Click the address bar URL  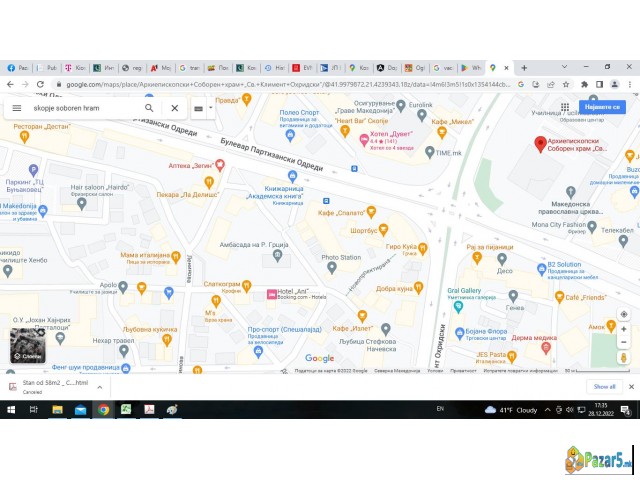pos(288,84)
